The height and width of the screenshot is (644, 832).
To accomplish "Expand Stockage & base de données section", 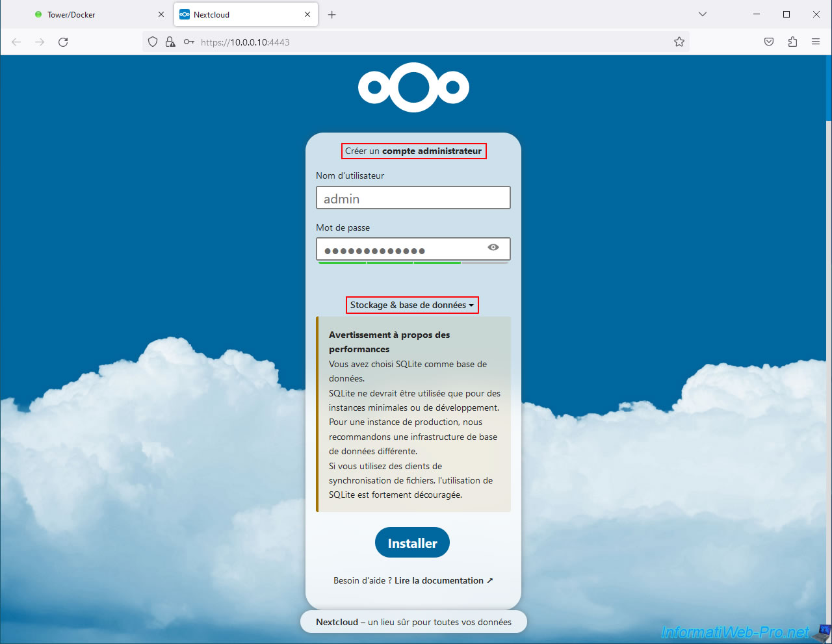I will coord(412,305).
